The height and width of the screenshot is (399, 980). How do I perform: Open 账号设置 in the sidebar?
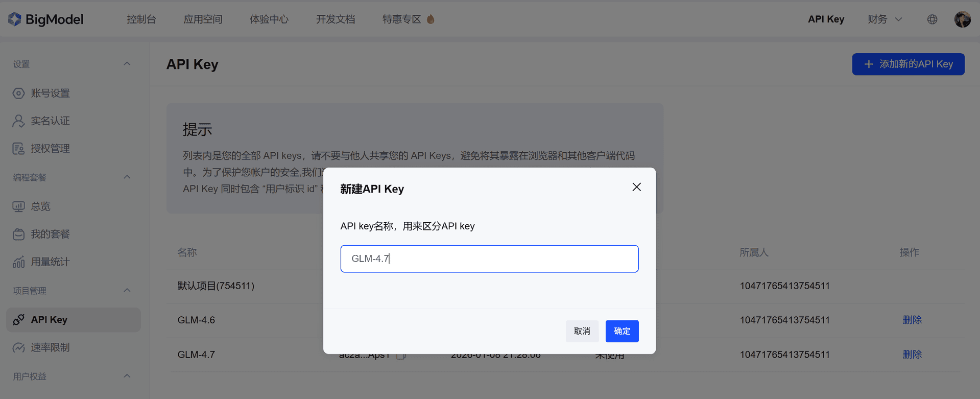click(50, 93)
